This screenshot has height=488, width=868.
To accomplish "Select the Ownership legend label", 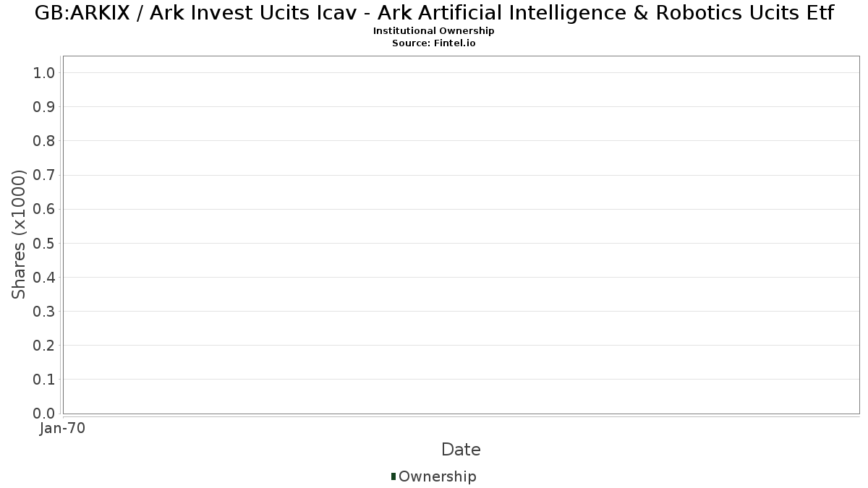I will coord(437,476).
